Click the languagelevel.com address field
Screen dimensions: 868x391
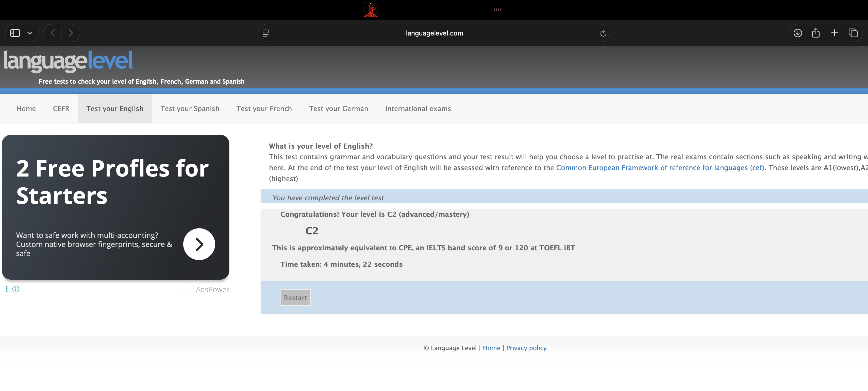coord(434,33)
